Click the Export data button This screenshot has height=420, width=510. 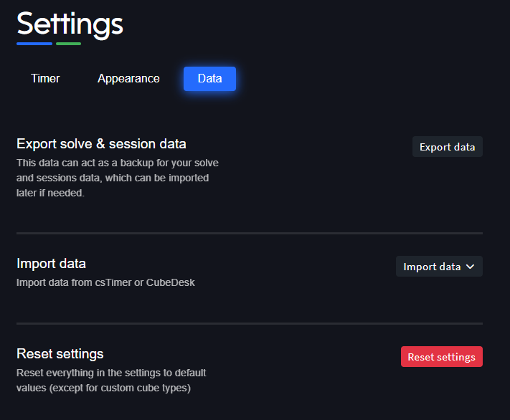pyautogui.click(x=447, y=147)
